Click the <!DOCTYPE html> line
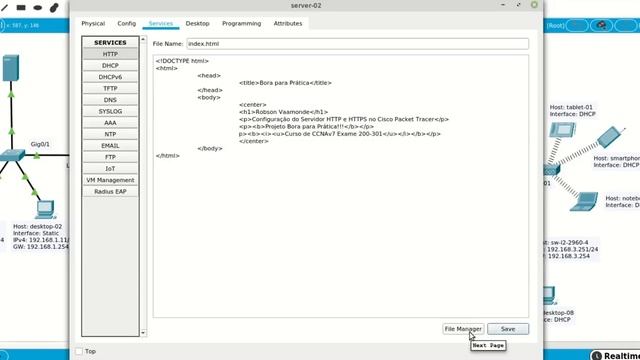The height and width of the screenshot is (360, 640). 182,61
